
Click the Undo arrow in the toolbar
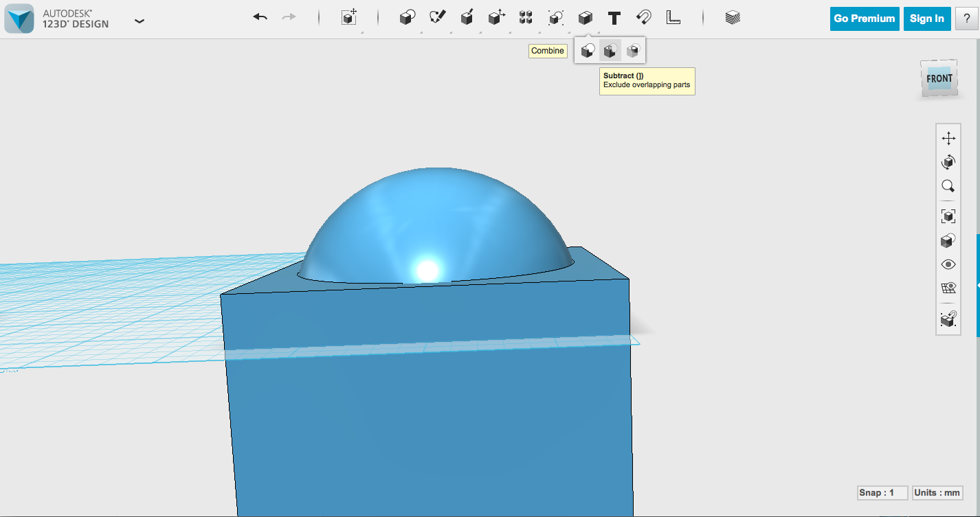260,16
